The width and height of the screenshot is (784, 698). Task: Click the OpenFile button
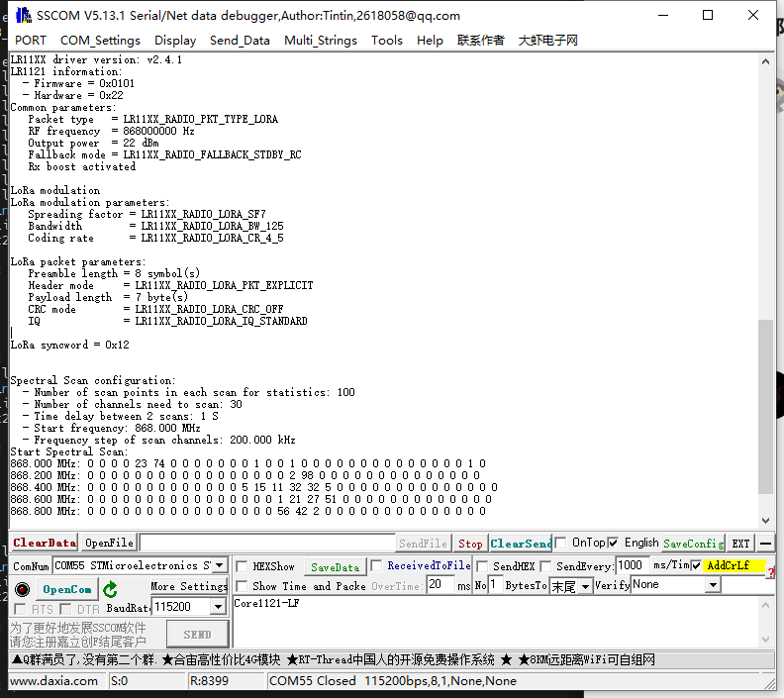[x=109, y=543]
